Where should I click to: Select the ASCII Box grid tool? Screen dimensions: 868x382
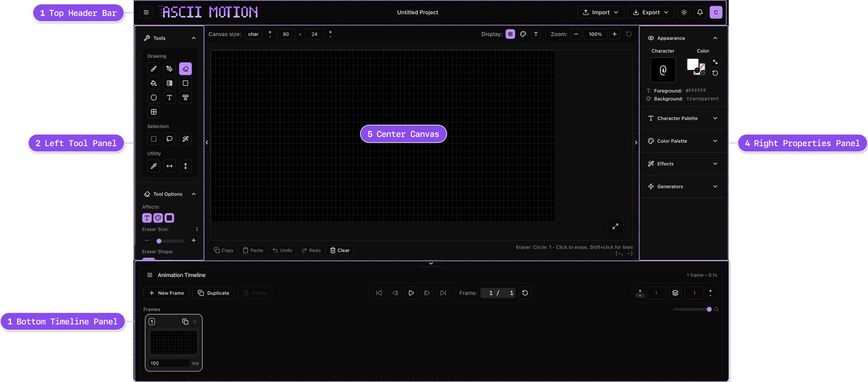pyautogui.click(x=154, y=112)
